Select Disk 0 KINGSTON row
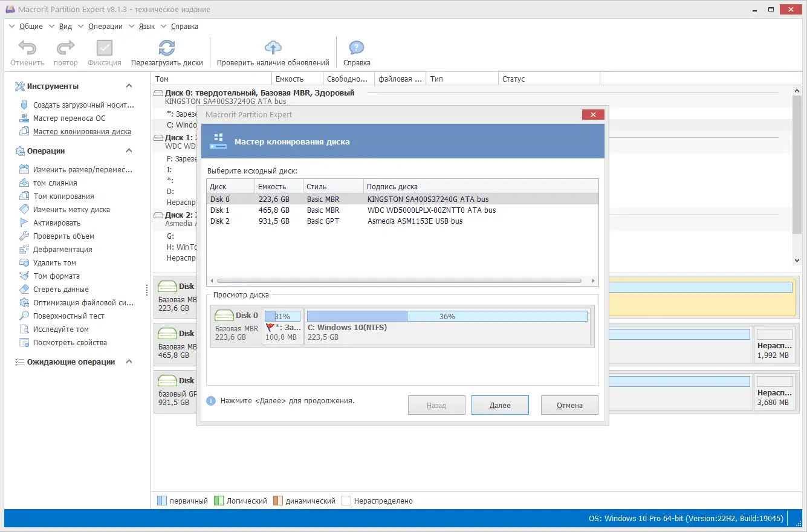This screenshot has height=532, width=807. (403, 199)
